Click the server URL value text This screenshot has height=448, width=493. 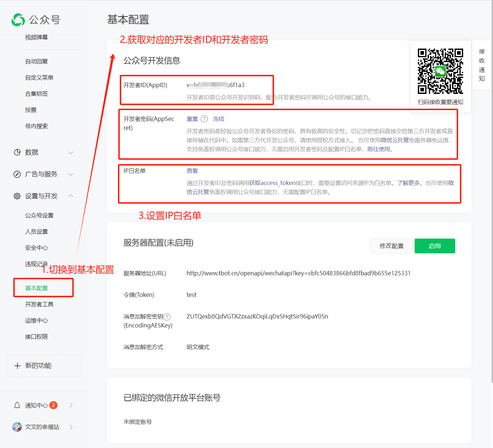(298, 273)
